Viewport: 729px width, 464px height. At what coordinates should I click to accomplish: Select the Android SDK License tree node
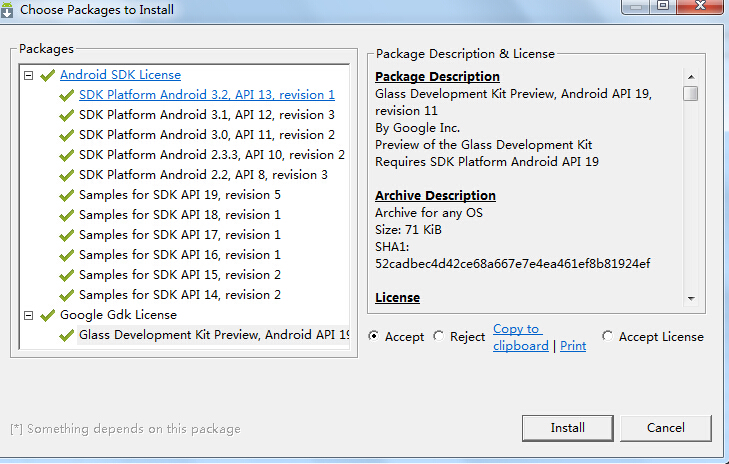coord(120,75)
